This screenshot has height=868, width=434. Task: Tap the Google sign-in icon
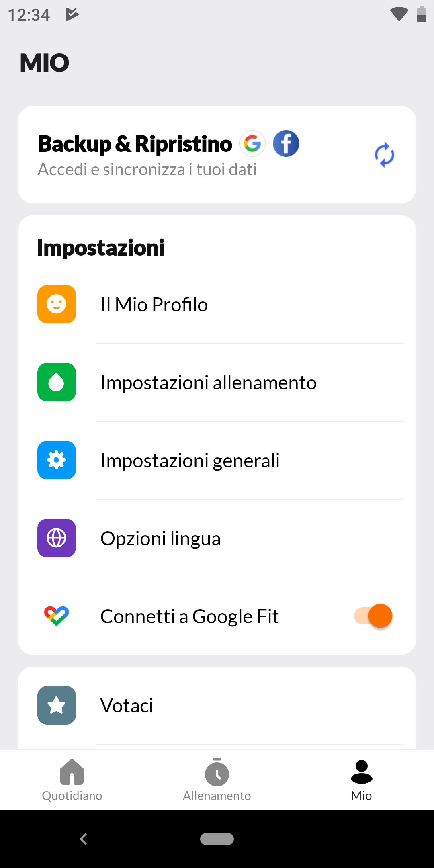[x=252, y=143]
